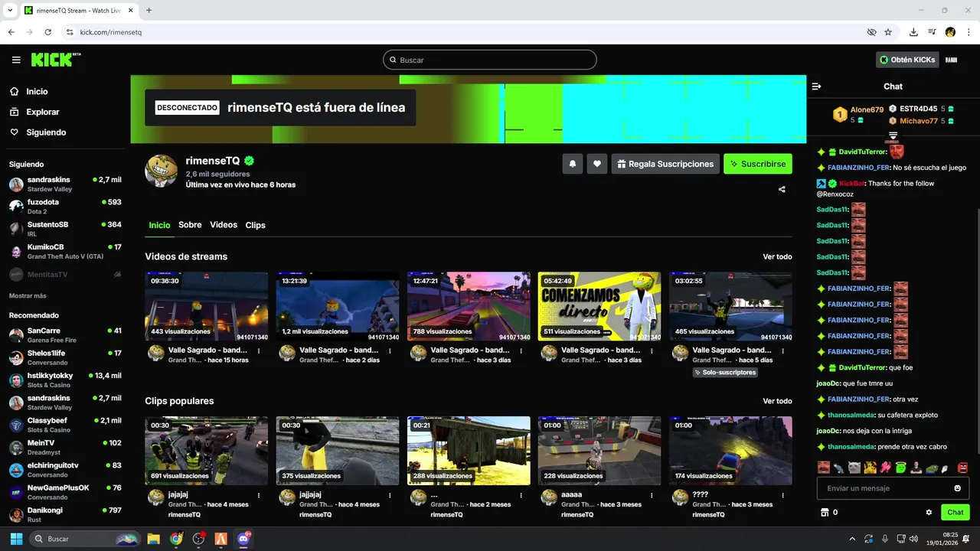The image size is (980, 551).
Task: Open options menu for 788 visualizaciones video
Action: point(521,350)
